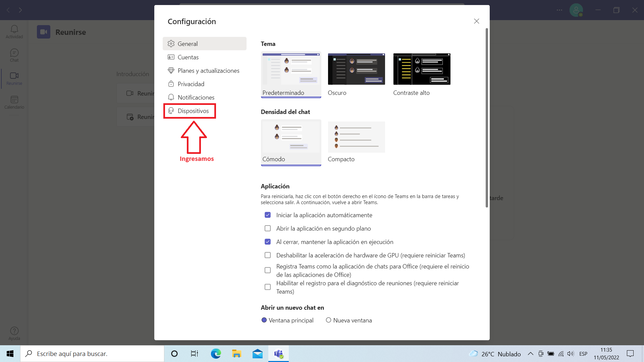Click the Ayuda help icon

click(14, 333)
